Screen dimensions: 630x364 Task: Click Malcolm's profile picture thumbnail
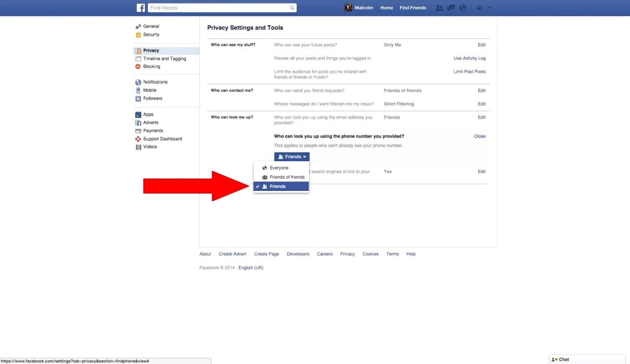[348, 8]
